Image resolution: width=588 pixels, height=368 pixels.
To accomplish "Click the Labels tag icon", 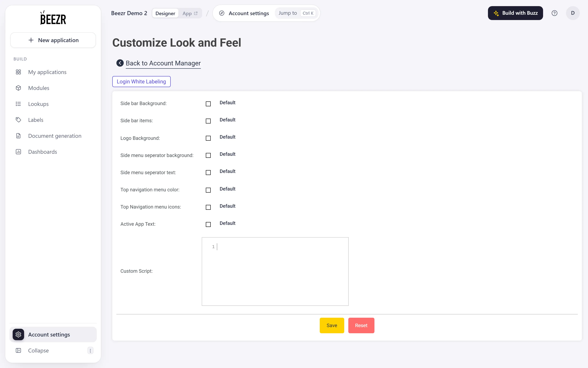I will pos(18,120).
